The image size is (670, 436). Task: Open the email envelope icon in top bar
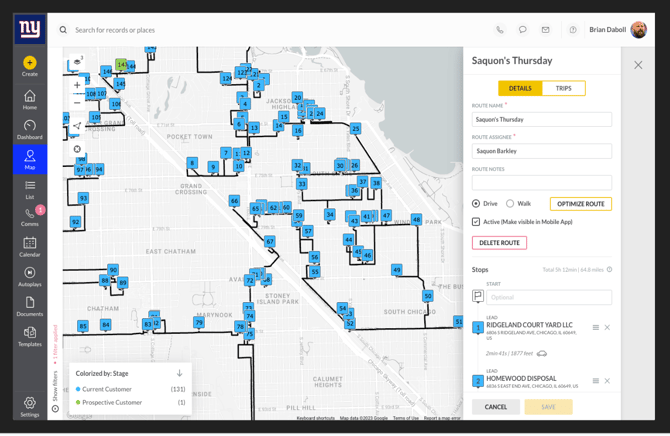(x=545, y=29)
